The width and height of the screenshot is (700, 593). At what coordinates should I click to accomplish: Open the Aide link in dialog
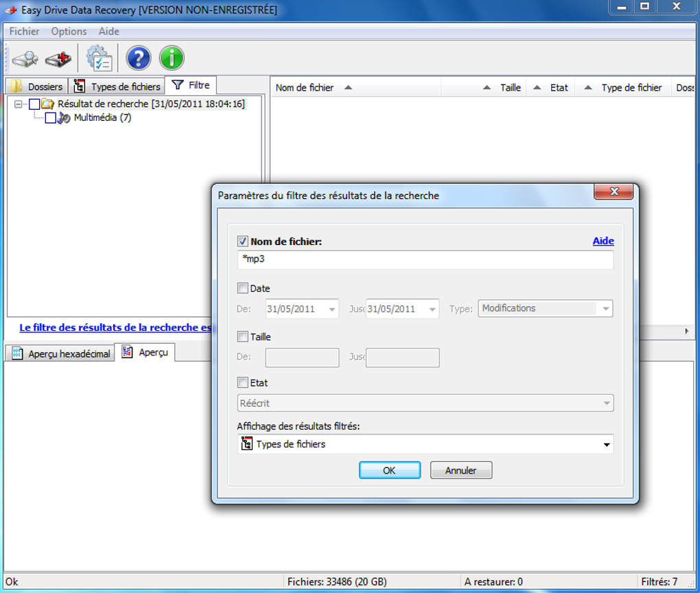coord(603,241)
